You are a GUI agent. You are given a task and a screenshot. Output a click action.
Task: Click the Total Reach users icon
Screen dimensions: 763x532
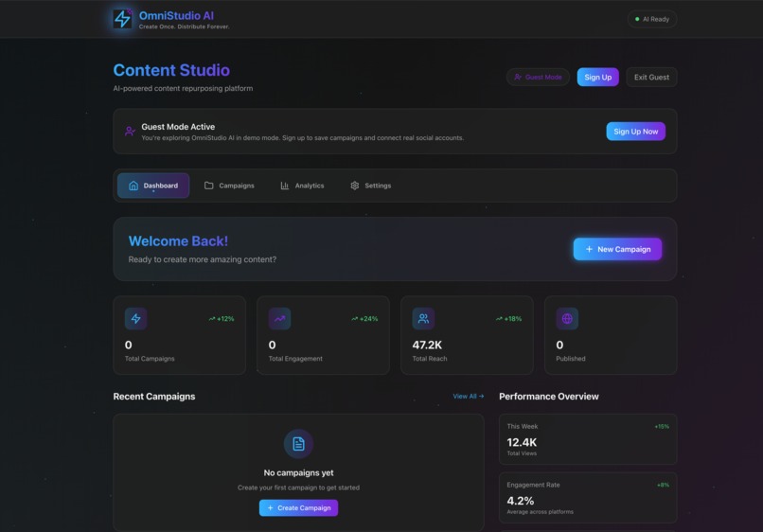423,319
